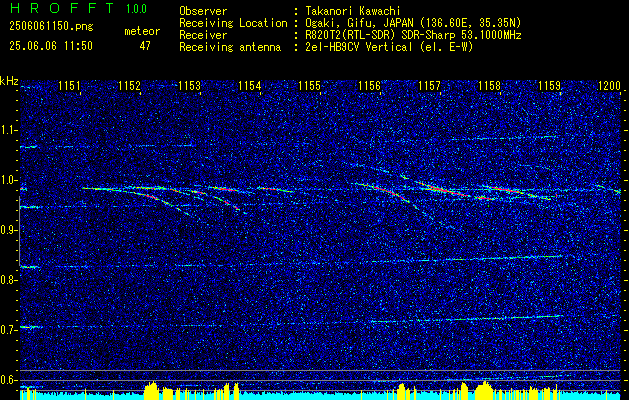Click the 1157 time axis label
The image size is (629, 400).
429,86
